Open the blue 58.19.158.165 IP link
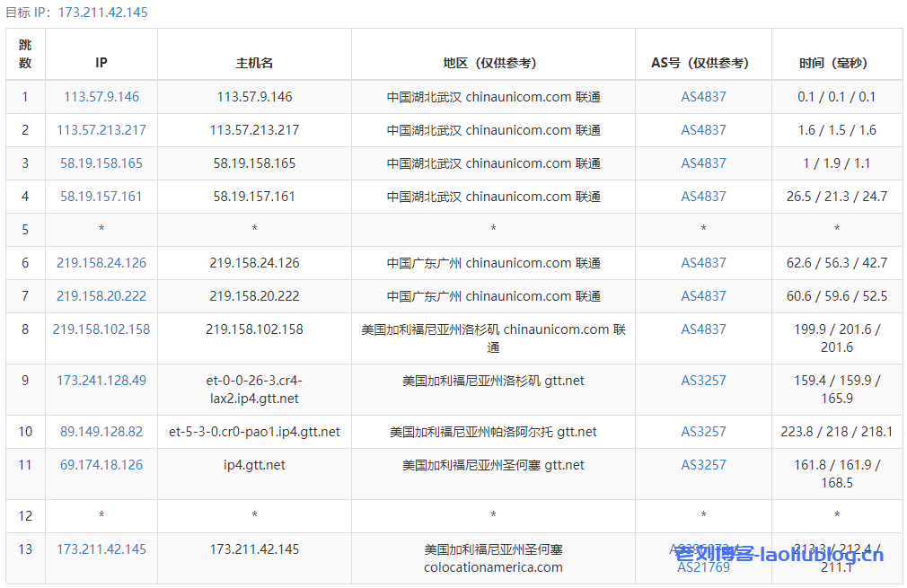The image size is (907, 588). (x=101, y=163)
